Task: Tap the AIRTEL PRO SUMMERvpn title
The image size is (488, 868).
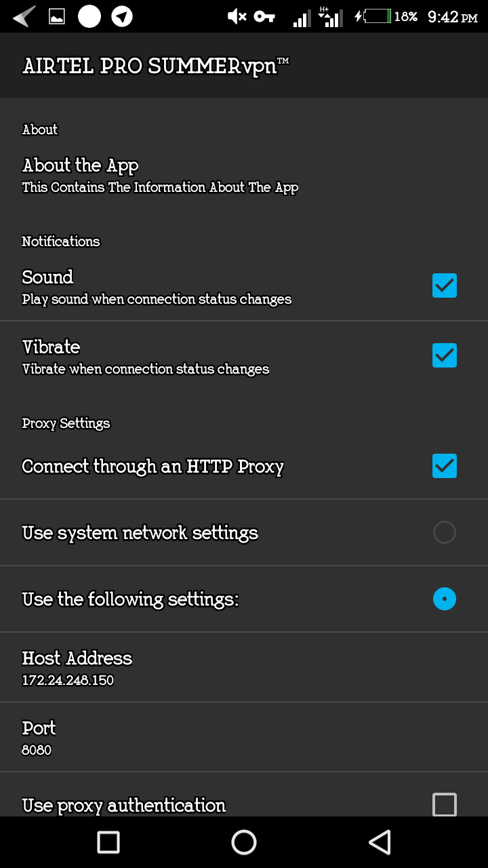Action: [x=156, y=66]
